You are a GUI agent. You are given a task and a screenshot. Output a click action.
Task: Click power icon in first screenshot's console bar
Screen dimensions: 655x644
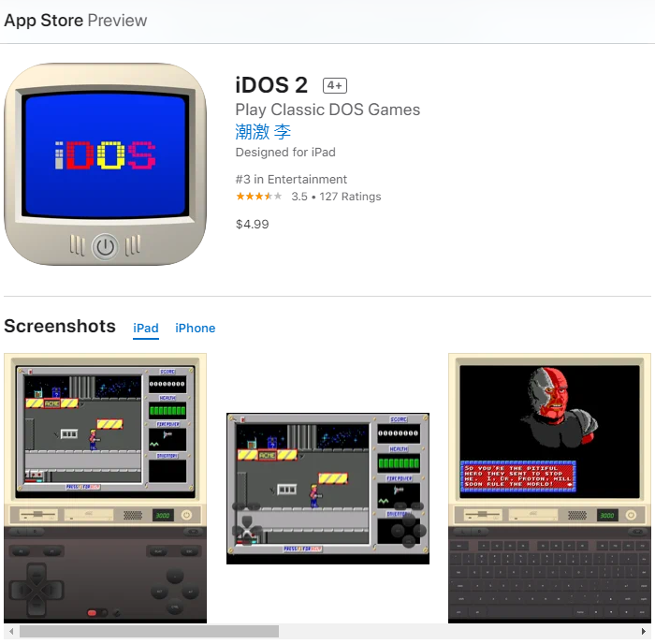coord(187,515)
